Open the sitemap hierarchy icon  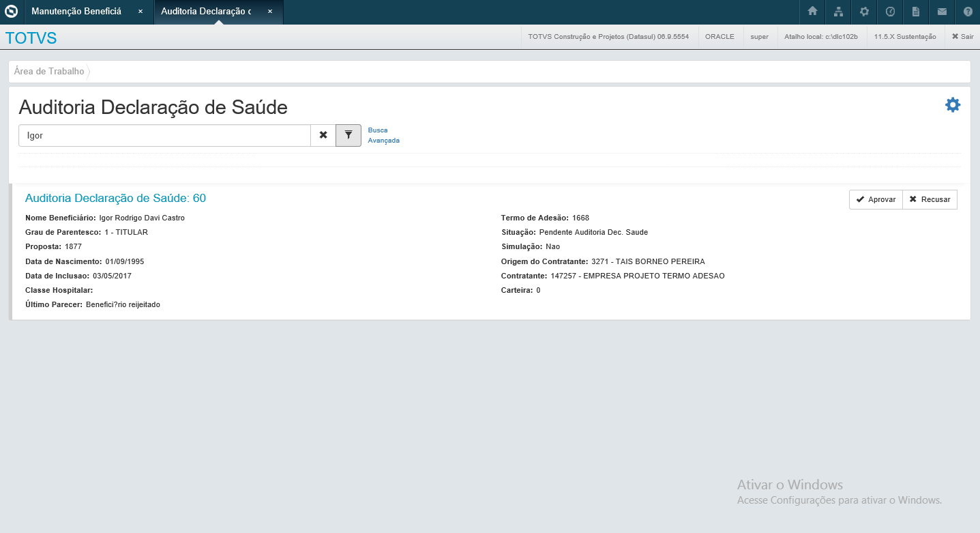[x=838, y=12]
